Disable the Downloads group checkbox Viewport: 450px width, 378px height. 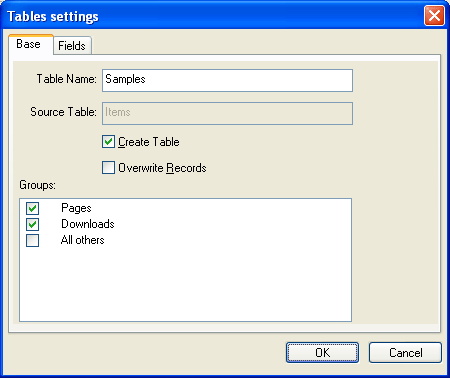point(33,224)
